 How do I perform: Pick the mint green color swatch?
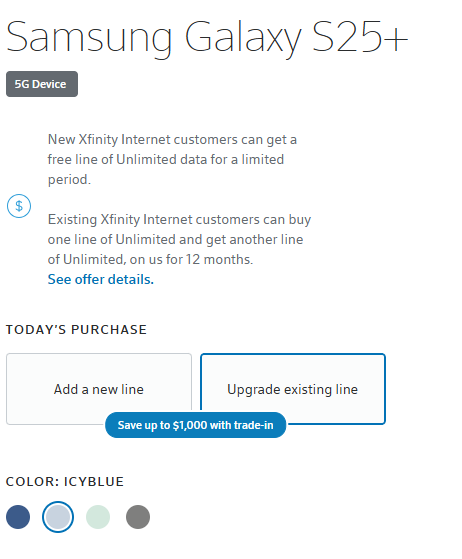coord(98,517)
